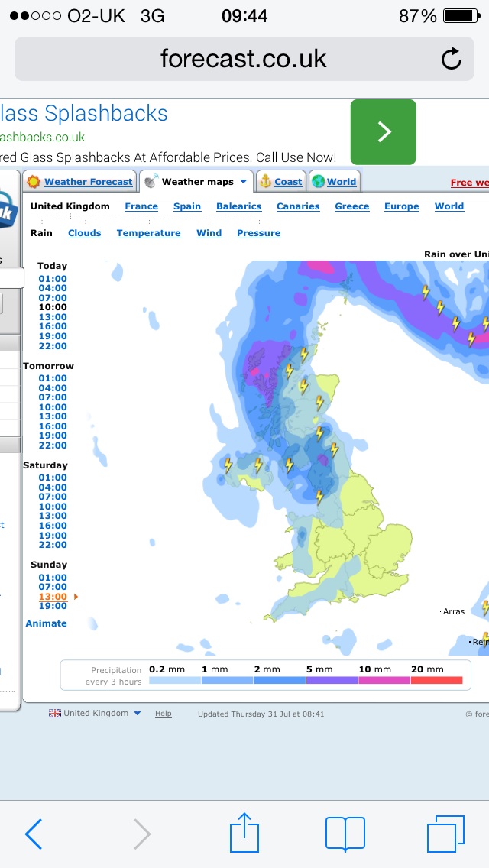Click the Arras city label on map

pos(454,612)
